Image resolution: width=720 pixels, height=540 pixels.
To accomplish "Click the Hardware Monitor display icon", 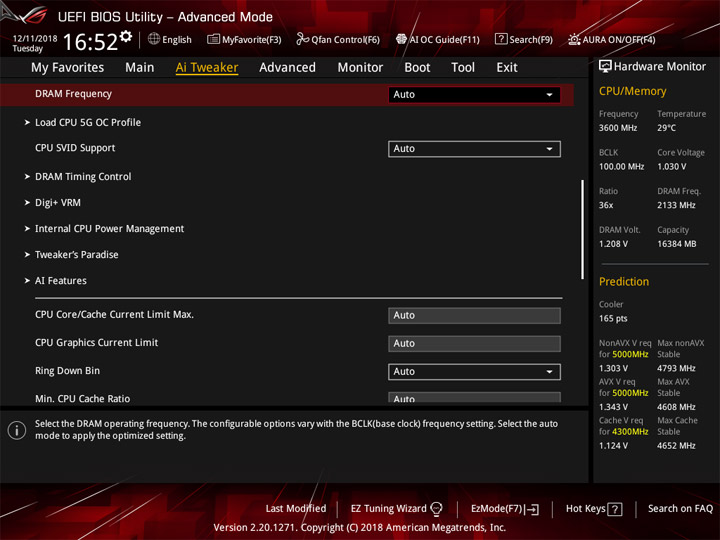I will 605,67.
